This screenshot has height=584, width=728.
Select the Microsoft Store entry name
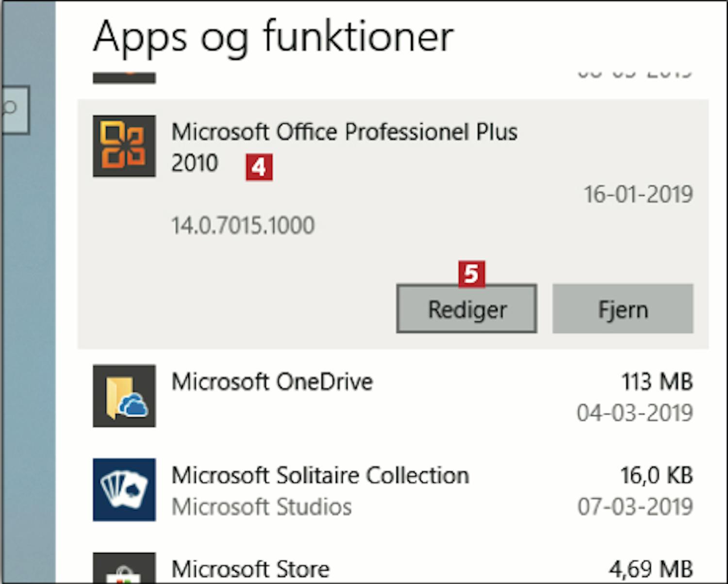click(x=250, y=569)
